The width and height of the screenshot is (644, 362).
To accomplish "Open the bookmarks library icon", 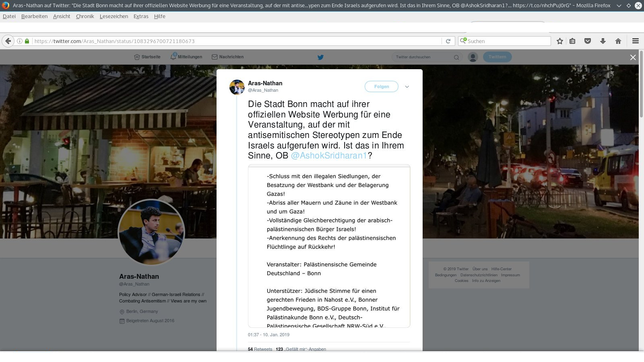I will click(x=572, y=41).
